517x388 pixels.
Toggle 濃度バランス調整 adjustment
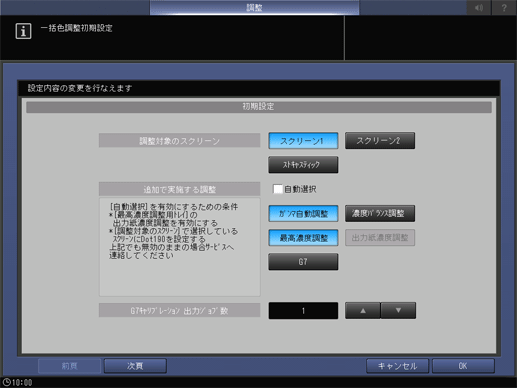pyautogui.click(x=380, y=213)
